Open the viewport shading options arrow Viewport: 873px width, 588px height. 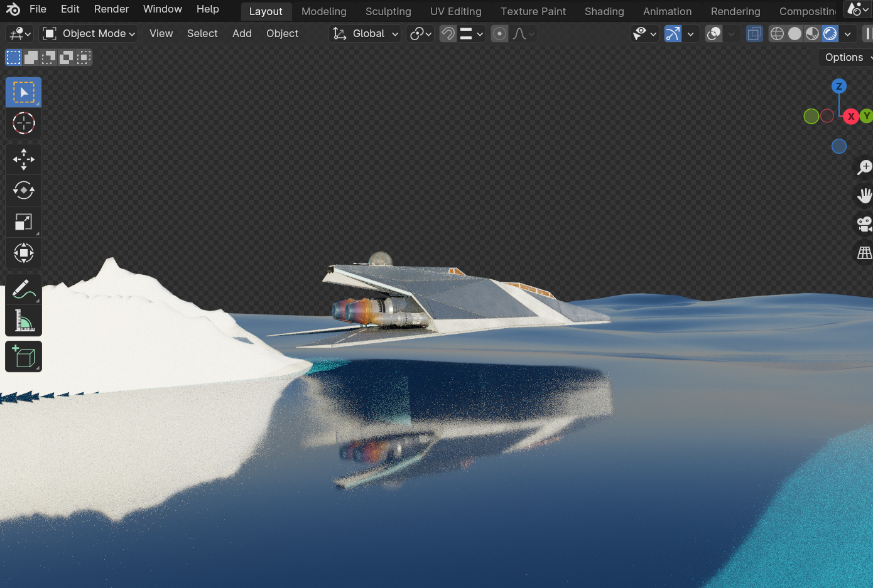click(x=847, y=34)
